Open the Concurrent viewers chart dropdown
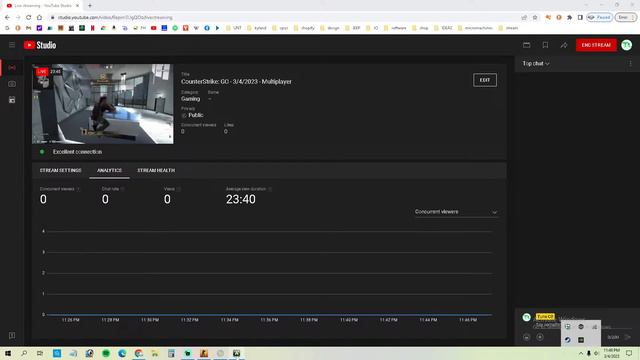The image size is (640, 360). click(x=456, y=212)
